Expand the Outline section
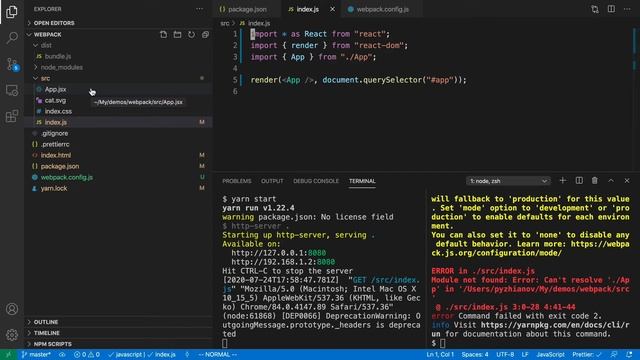Screen dimensions: 640x360 tap(118, 322)
